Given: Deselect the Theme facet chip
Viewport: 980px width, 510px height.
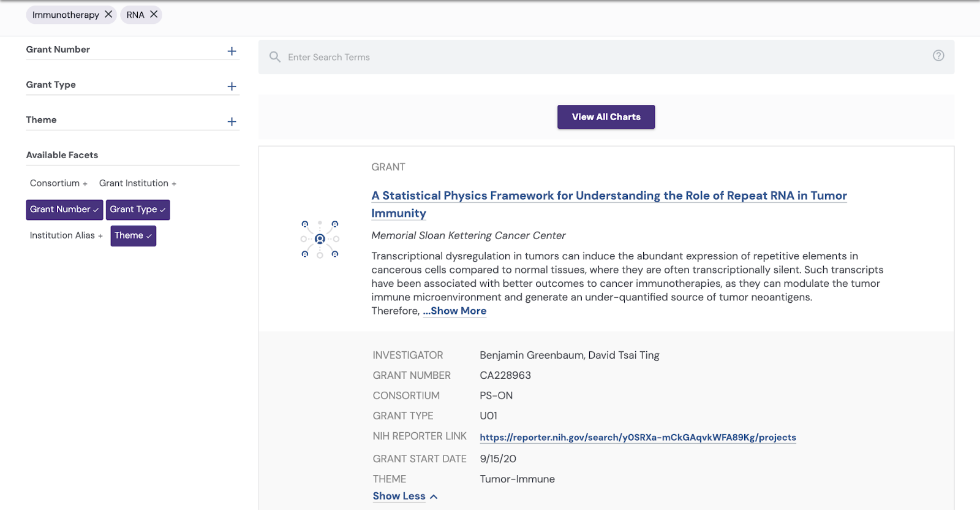Looking at the screenshot, I should (133, 235).
